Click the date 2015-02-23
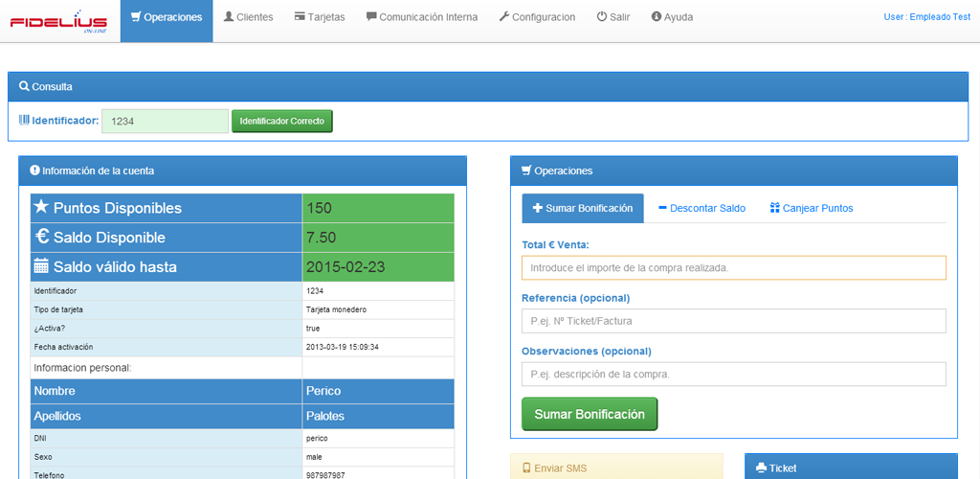 (x=378, y=267)
